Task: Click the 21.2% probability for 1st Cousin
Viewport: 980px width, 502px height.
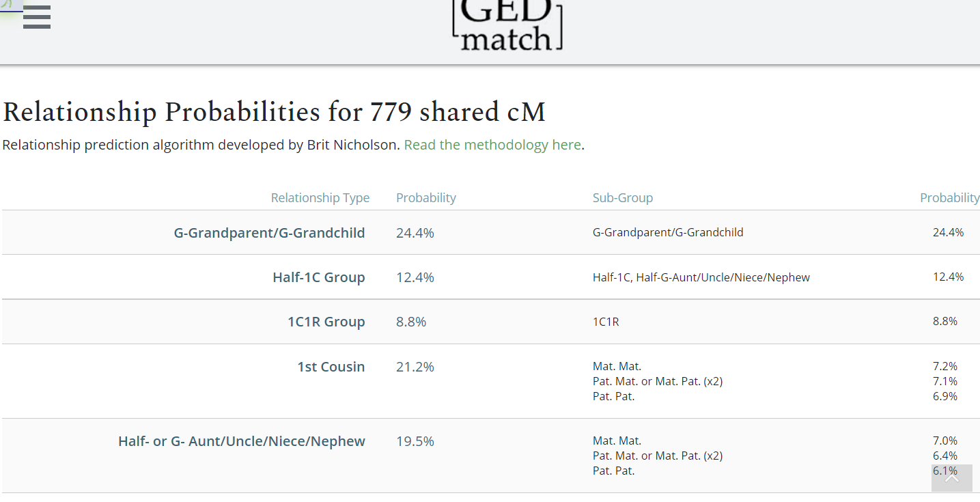Action: click(x=415, y=367)
